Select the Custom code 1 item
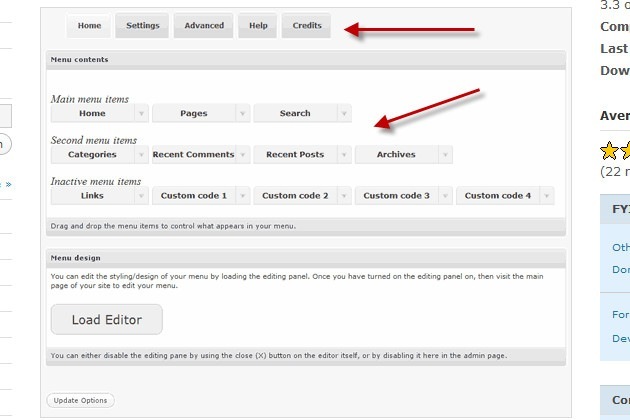 194,196
